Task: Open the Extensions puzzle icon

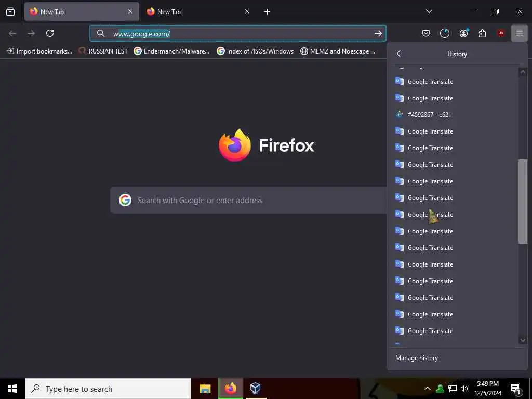Action: (482, 33)
